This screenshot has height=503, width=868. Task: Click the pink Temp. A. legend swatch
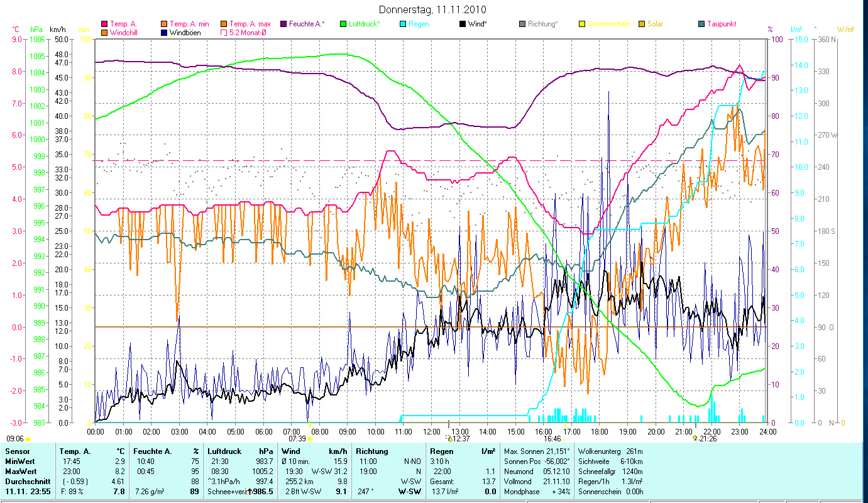104,24
